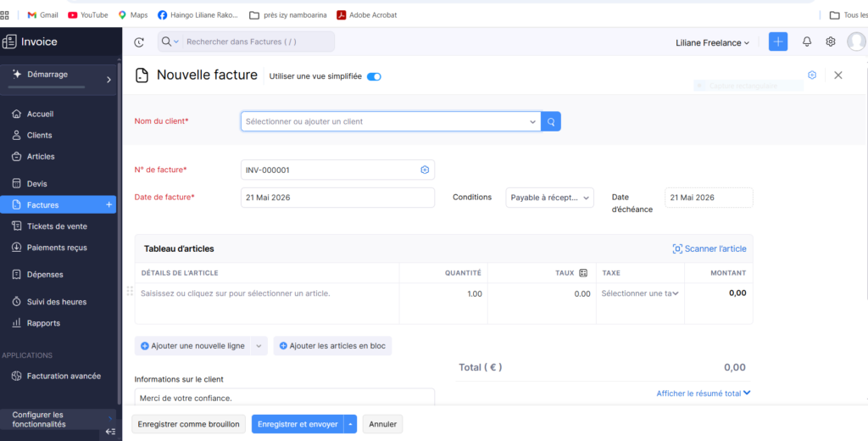Collapse sidebar using arrow icon

coord(110,432)
